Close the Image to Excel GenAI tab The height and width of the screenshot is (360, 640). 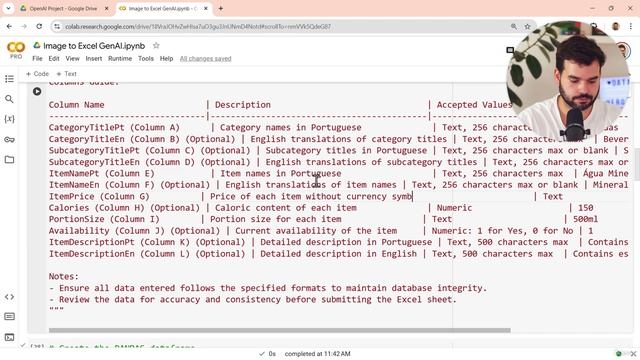pyautogui.click(x=206, y=8)
